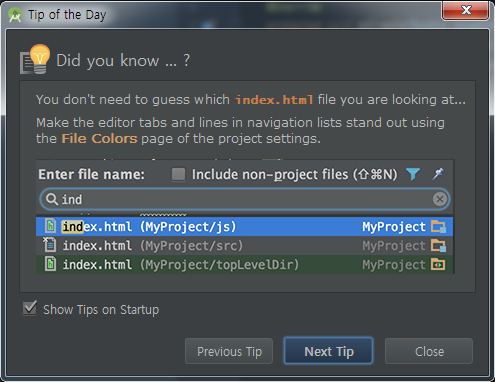495x382 pixels.
Task: Click the file icon of the MyProject/src result
Action: click(x=50, y=245)
